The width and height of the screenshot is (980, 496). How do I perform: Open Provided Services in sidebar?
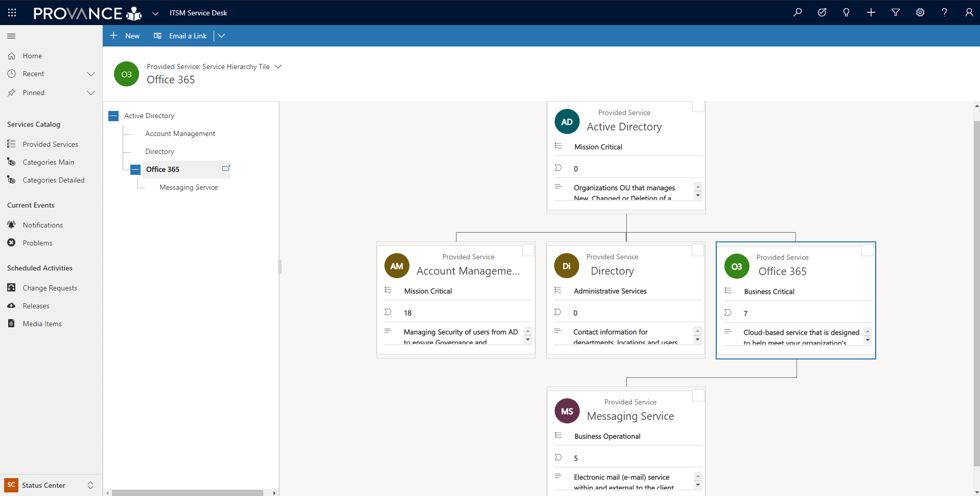pyautogui.click(x=51, y=144)
